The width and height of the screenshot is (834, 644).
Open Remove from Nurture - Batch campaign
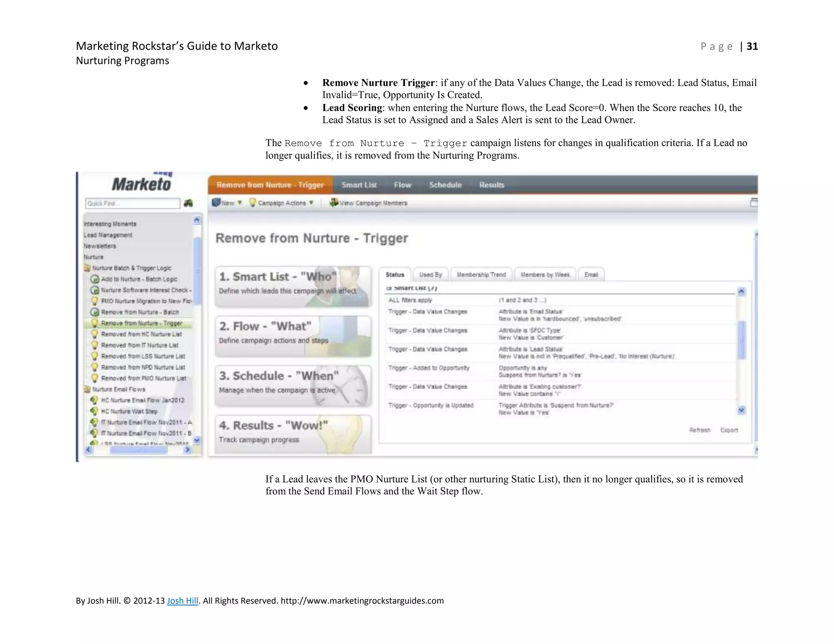point(139,312)
